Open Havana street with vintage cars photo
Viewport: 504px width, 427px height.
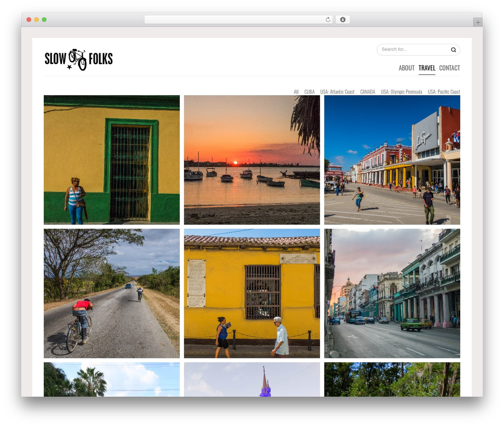point(392,293)
